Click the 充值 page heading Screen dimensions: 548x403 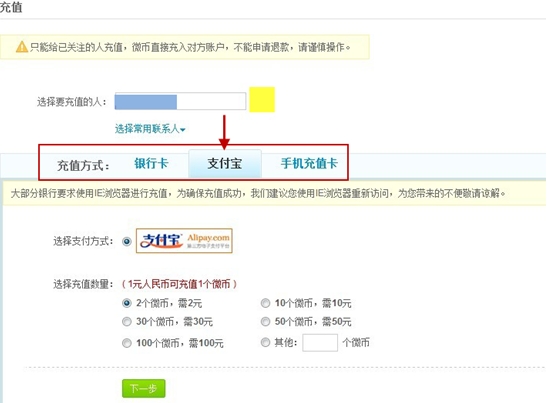11,7
